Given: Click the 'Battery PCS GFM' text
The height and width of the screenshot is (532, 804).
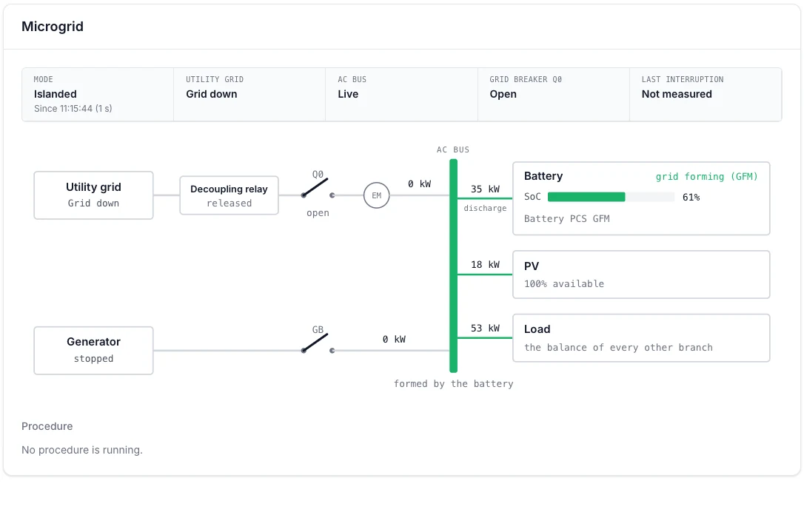Looking at the screenshot, I should point(566,219).
